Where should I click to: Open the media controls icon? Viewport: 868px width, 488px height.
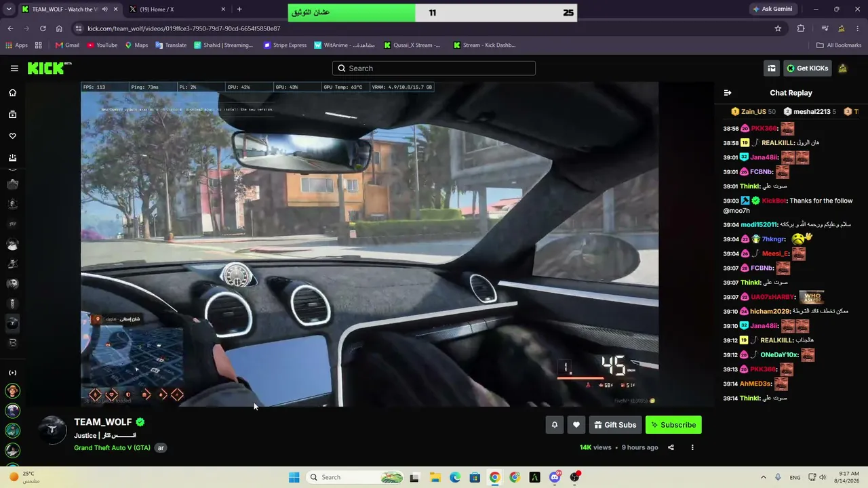pos(825,28)
